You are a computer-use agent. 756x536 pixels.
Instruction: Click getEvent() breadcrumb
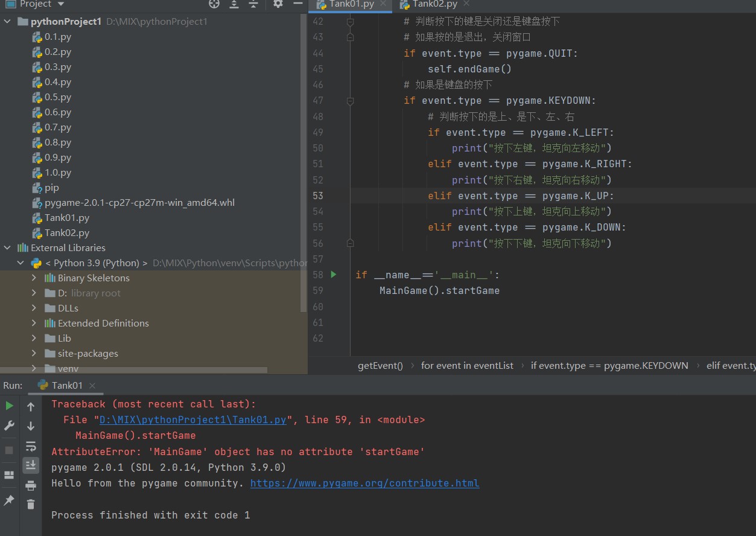[x=380, y=365]
